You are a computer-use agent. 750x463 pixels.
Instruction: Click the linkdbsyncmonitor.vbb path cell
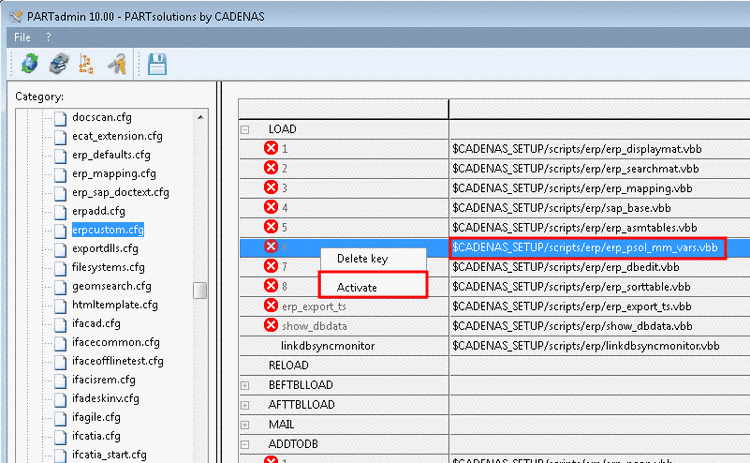tap(599, 346)
